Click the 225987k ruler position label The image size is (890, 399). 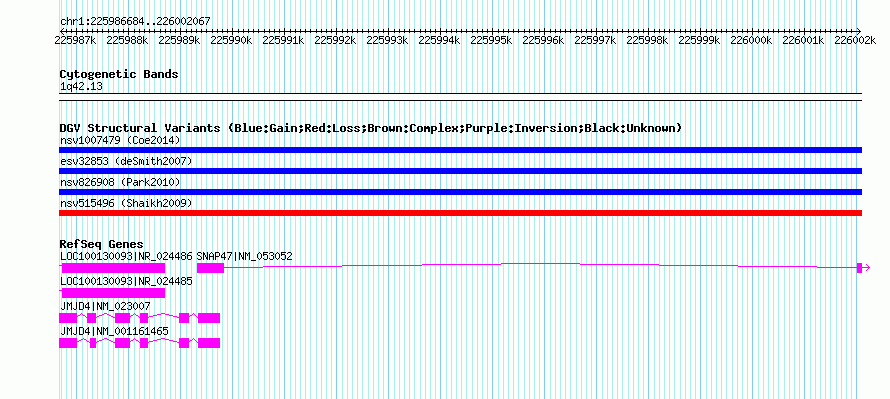[x=75, y=40]
